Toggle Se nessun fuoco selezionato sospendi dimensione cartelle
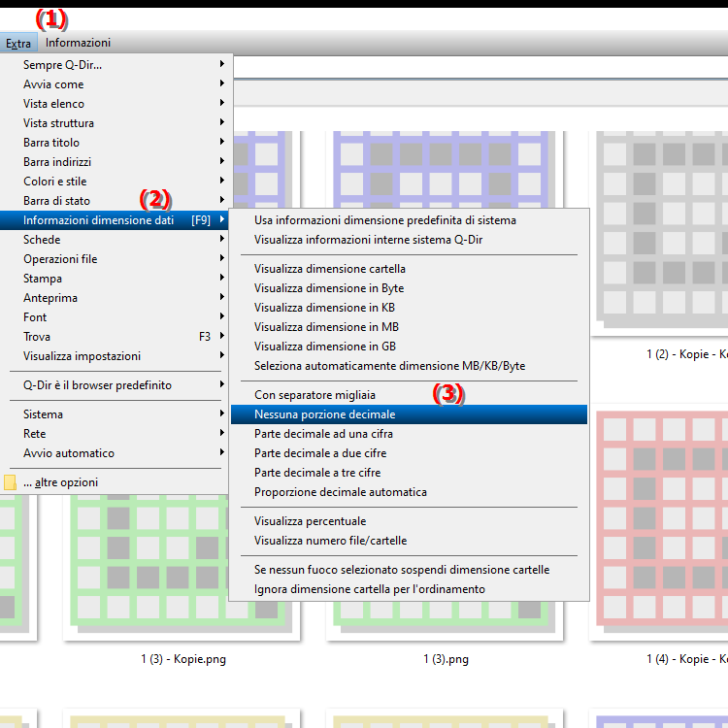 pos(409,570)
